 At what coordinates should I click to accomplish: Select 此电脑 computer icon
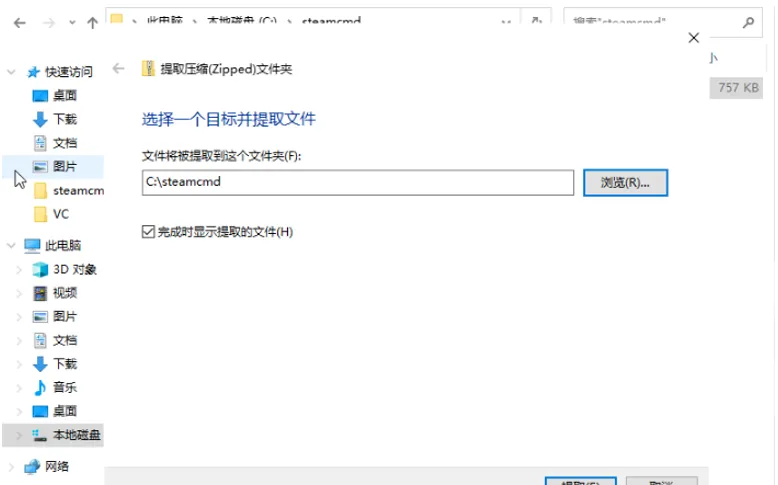(32, 245)
